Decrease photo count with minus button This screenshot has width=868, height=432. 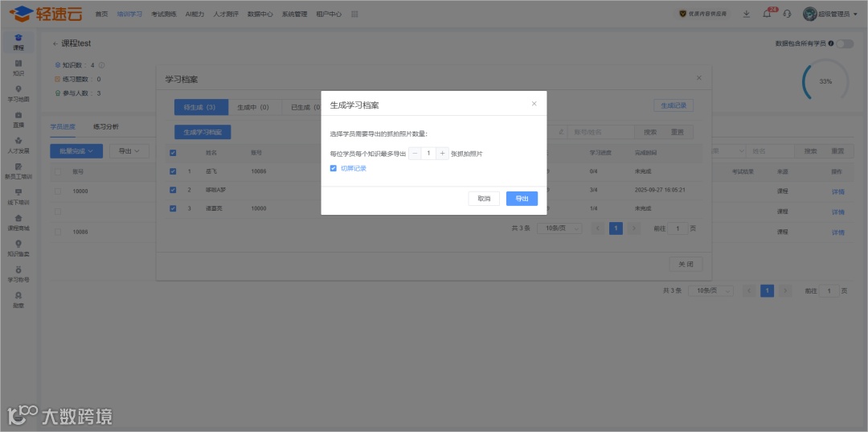pyautogui.click(x=416, y=154)
